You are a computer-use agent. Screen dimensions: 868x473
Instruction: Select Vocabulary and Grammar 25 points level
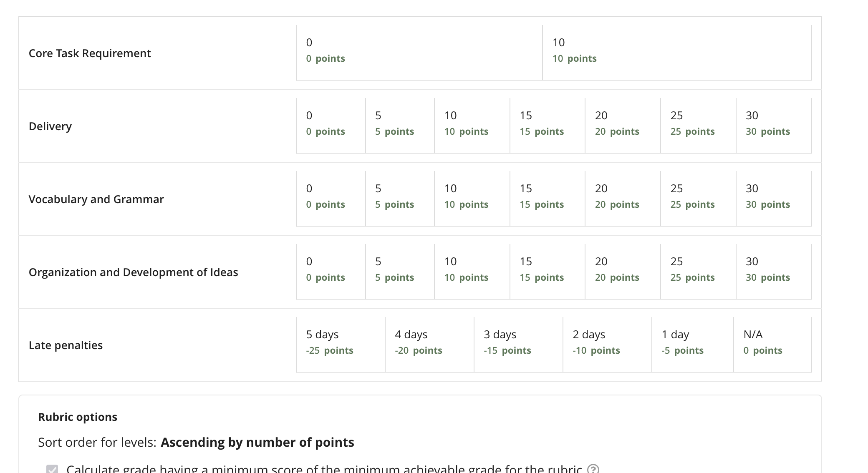pos(698,199)
